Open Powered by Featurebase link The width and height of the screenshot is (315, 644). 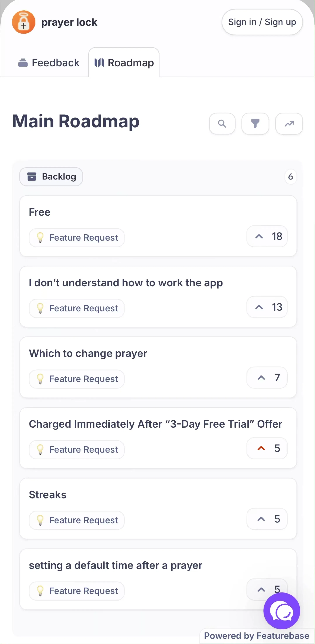[x=257, y=636]
